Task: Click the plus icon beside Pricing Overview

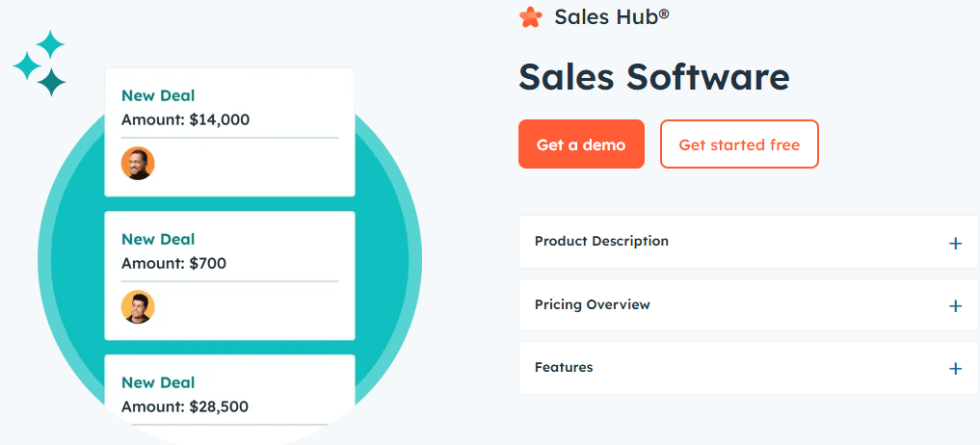Action: (x=955, y=305)
